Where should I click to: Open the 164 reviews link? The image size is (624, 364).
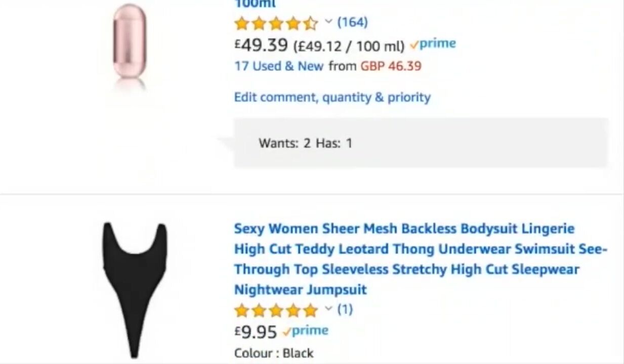pos(352,22)
